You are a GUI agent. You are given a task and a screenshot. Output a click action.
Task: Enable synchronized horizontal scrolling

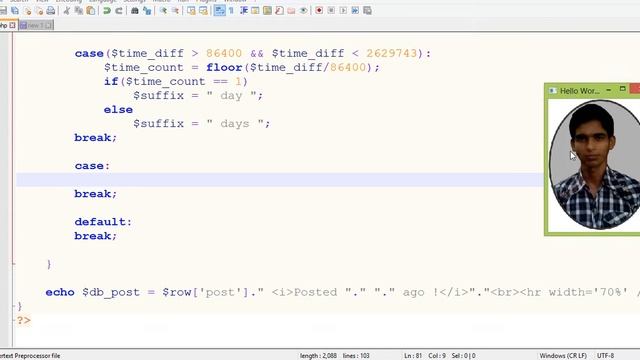203,11
